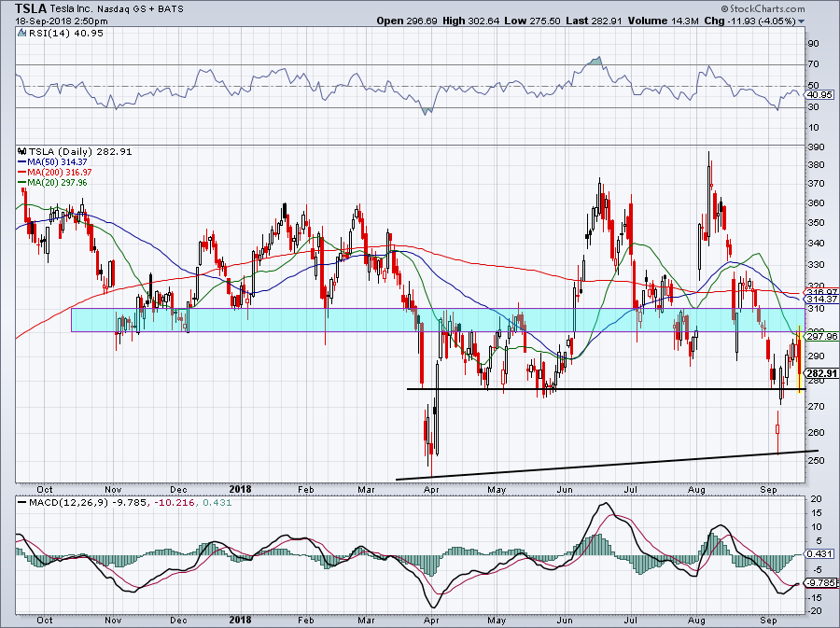Click the High 302.64 header value
The image size is (840, 628).
pyautogui.click(x=471, y=21)
